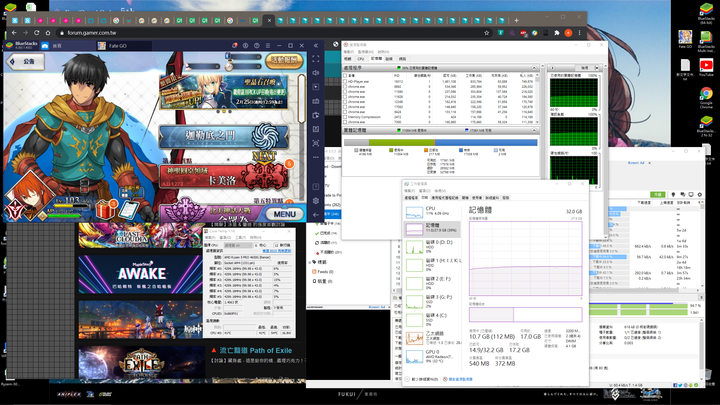Tick the Memory Compression checkbox in Resource Monitor
Viewport: 720px width, 405px height.
(345, 117)
